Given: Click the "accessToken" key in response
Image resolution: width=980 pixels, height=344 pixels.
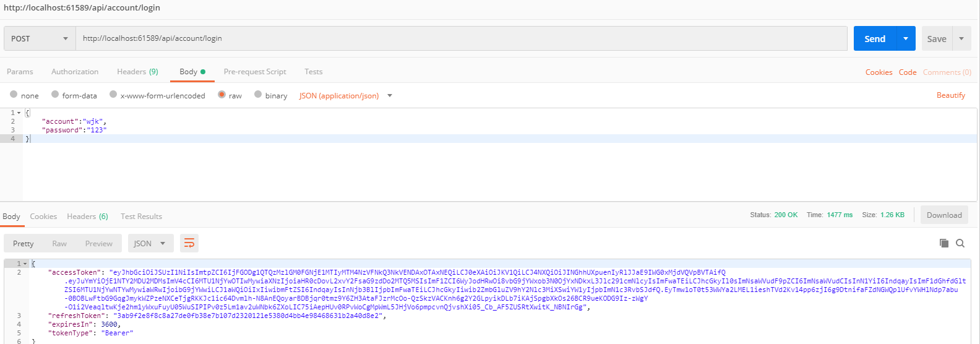Looking at the screenshot, I should pyautogui.click(x=74, y=272).
